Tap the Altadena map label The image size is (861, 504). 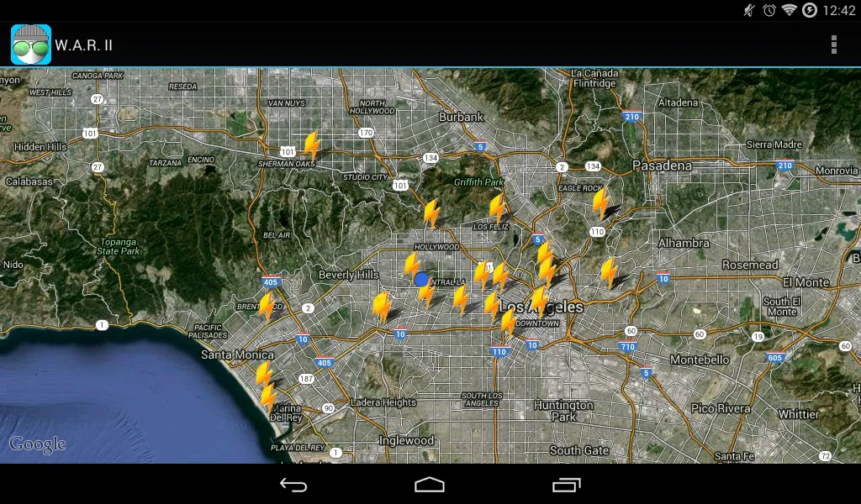pyautogui.click(x=679, y=102)
